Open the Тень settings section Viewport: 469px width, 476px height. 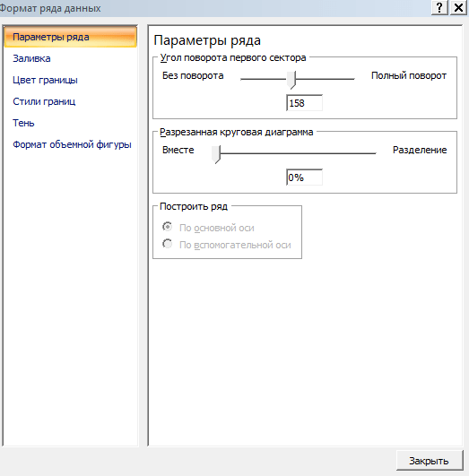point(23,123)
